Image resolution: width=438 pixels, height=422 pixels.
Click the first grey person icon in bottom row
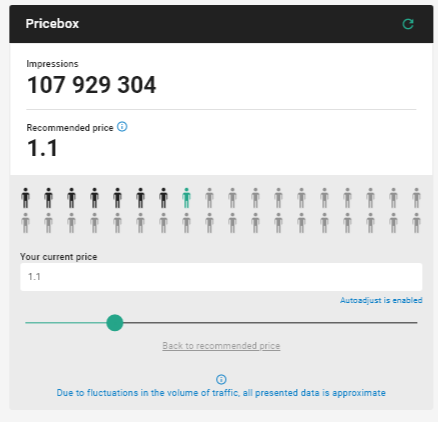click(x=25, y=223)
